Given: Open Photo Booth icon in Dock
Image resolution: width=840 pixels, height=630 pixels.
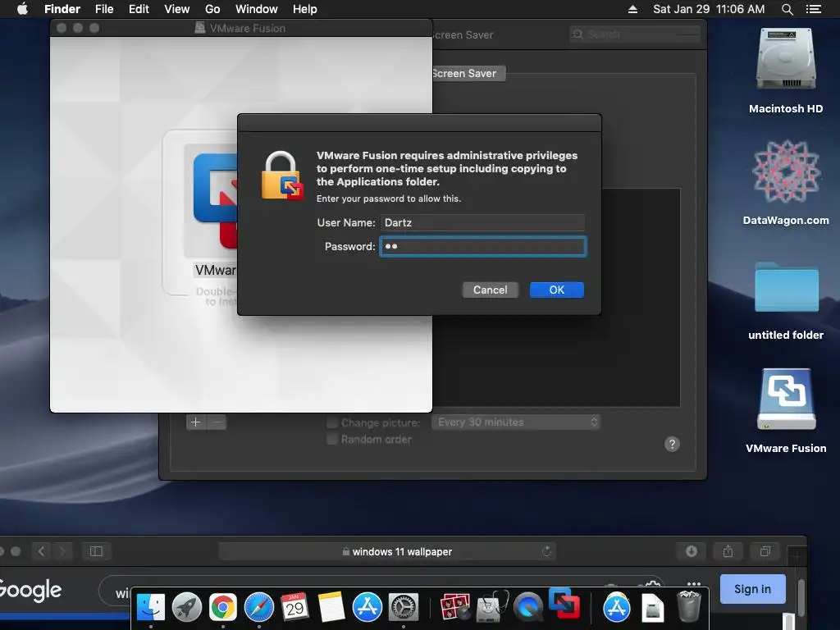Looking at the screenshot, I should pos(454,607).
